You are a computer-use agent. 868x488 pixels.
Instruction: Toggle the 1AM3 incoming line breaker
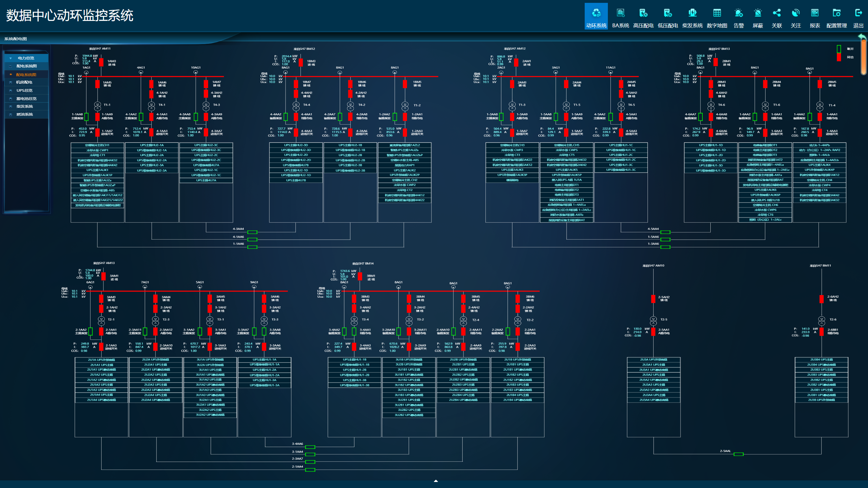tap(101, 62)
